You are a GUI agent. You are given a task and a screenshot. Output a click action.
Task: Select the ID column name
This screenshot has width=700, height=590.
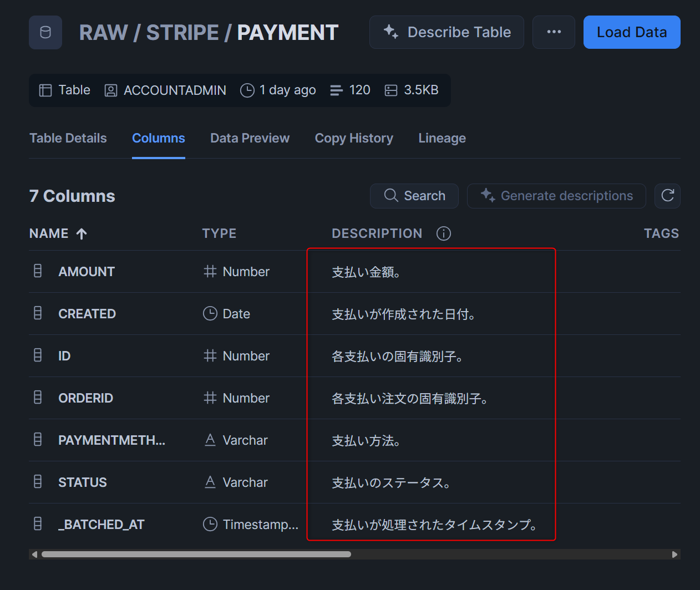point(64,356)
